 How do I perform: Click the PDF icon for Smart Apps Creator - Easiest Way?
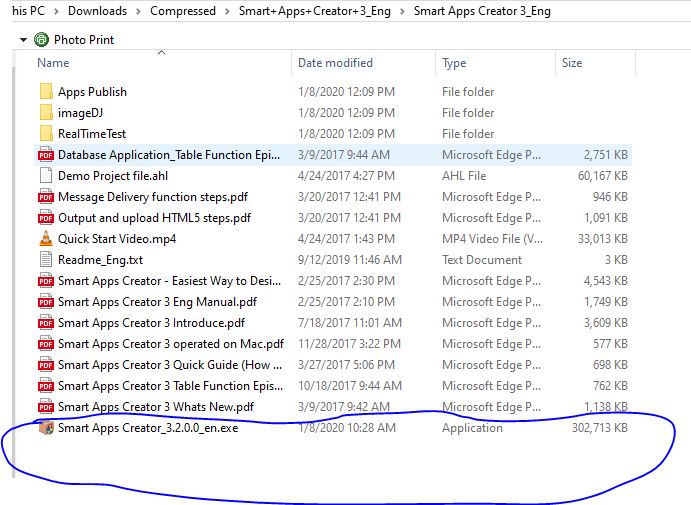(x=46, y=281)
